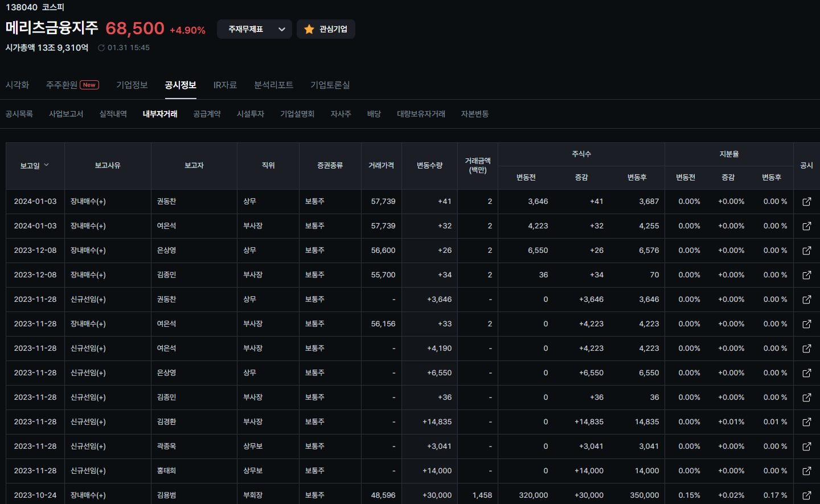Open disclosure link for 김용범 2023-10-24 row
The width and height of the screenshot is (820, 504).
[806, 495]
